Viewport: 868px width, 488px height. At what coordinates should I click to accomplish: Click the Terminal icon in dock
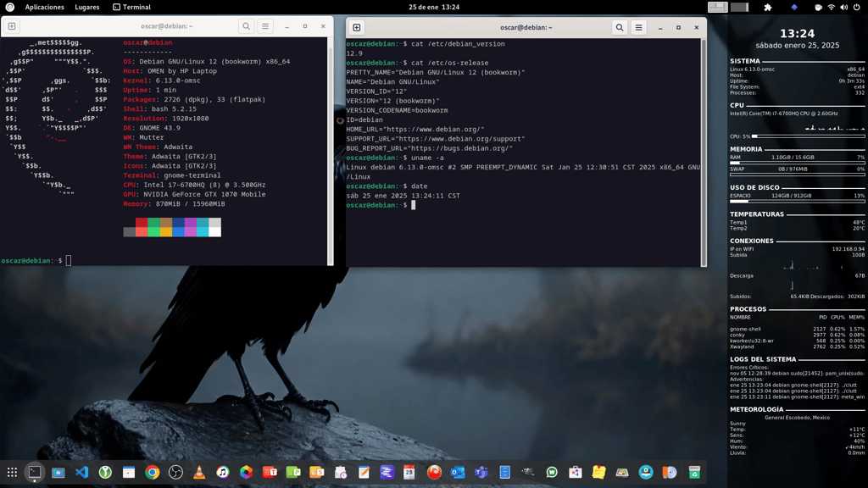click(35, 472)
